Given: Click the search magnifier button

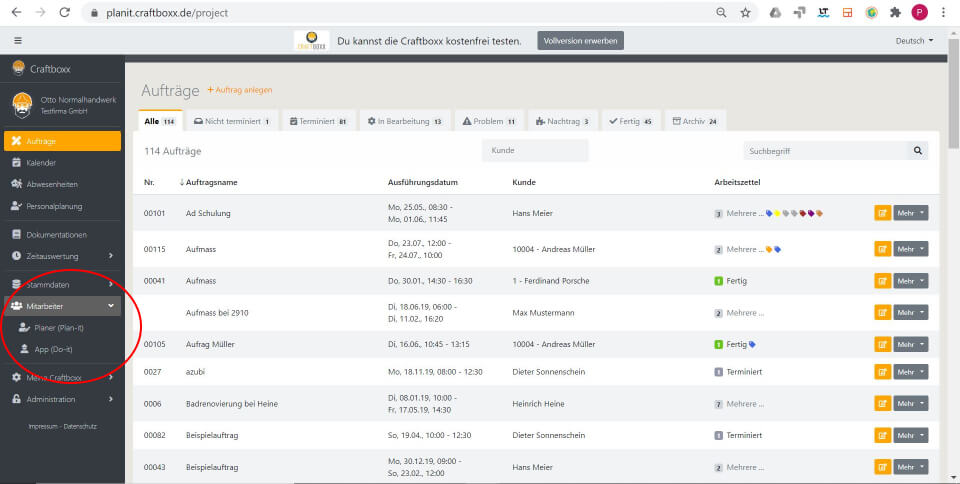Looking at the screenshot, I should (x=917, y=151).
